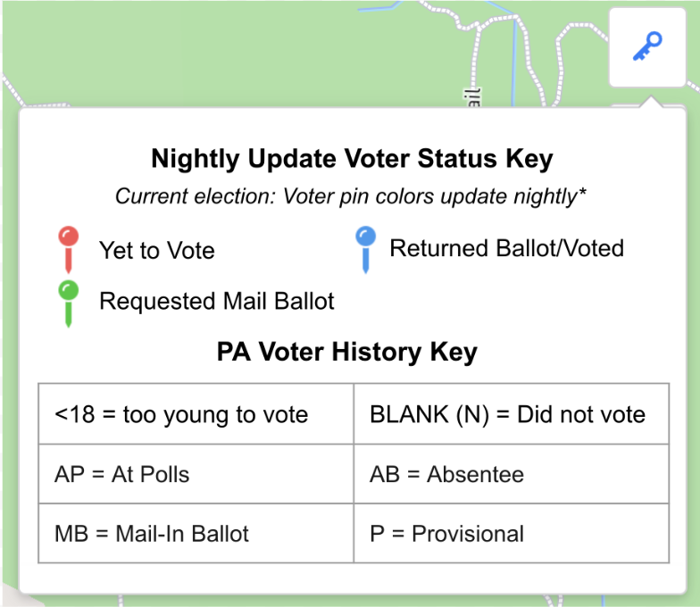
Task: Click the P = Provisional cell
Action: pos(511,534)
